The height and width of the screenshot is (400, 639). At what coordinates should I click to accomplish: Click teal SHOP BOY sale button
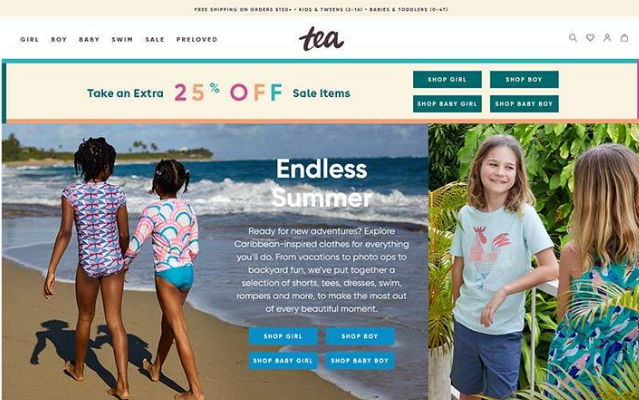tap(524, 79)
